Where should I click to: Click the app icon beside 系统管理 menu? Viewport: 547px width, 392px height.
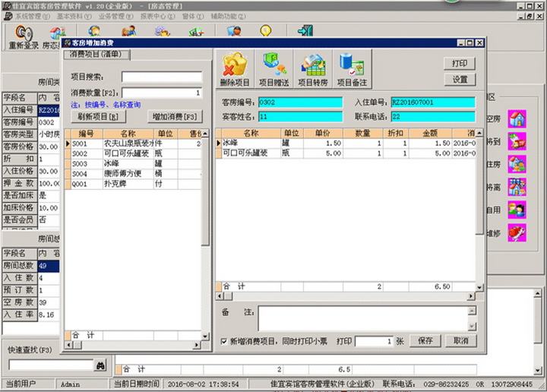pyautogui.click(x=8, y=17)
